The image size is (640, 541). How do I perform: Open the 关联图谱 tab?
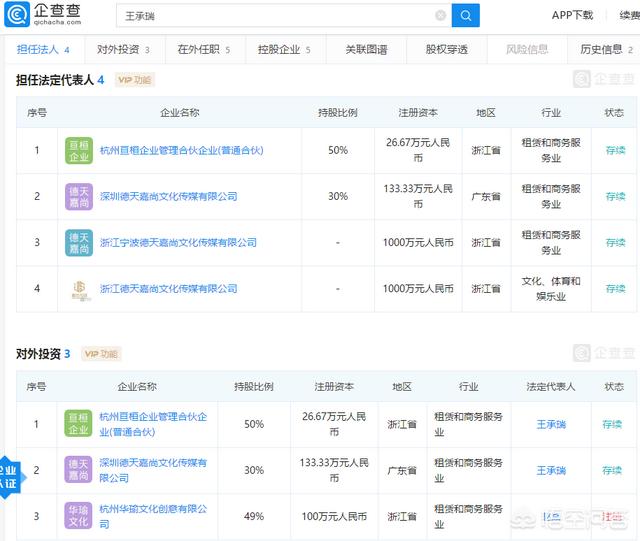point(366,49)
